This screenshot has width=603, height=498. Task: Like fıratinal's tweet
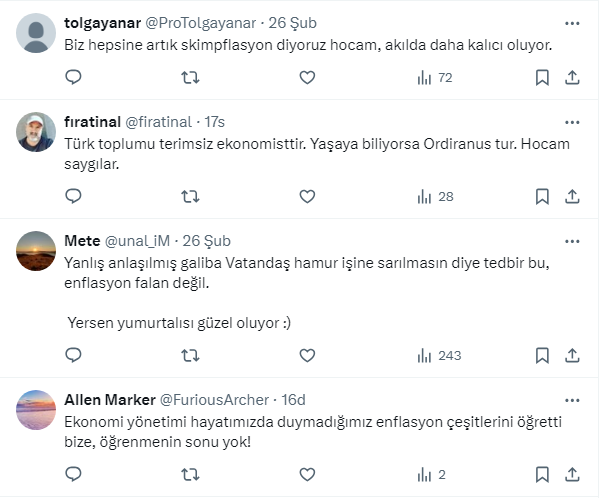point(307,196)
